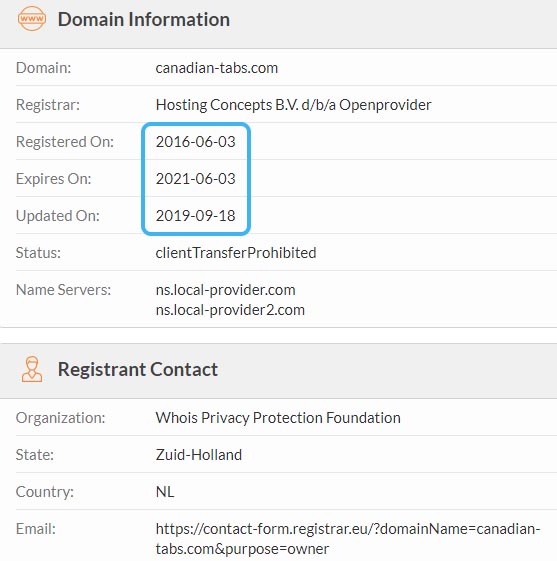The width and height of the screenshot is (557, 561).
Task: Click Whois Privacy Protection Foundation organization
Action: tap(278, 418)
